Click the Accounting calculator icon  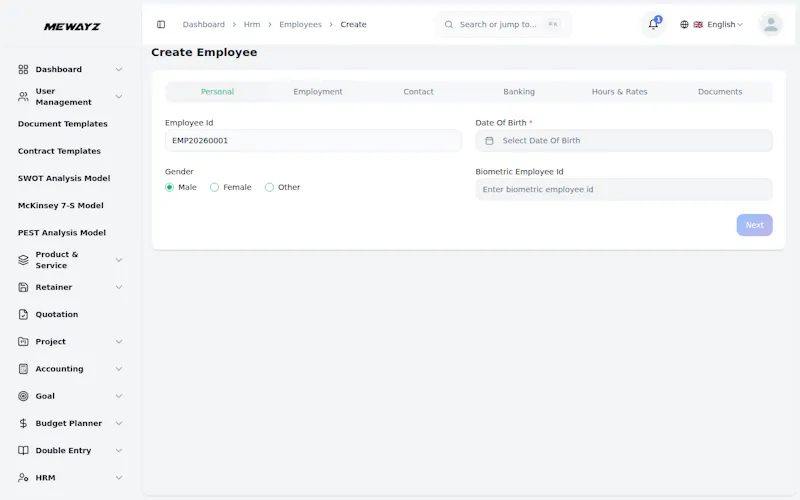click(23, 369)
